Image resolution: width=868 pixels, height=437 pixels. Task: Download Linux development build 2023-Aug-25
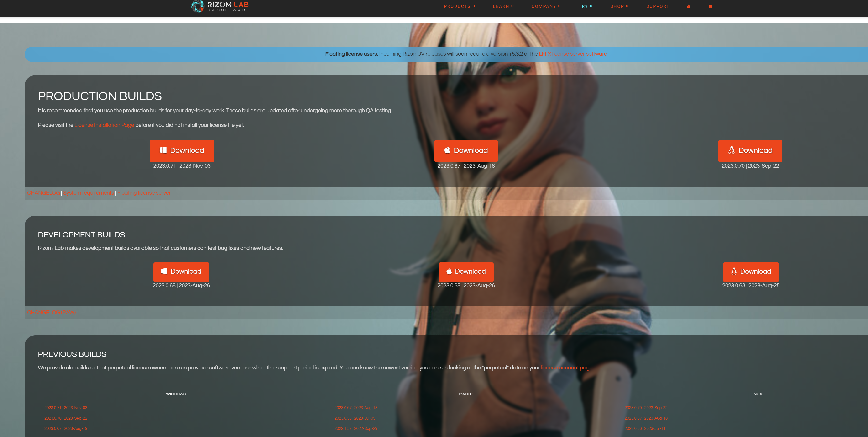(751, 272)
